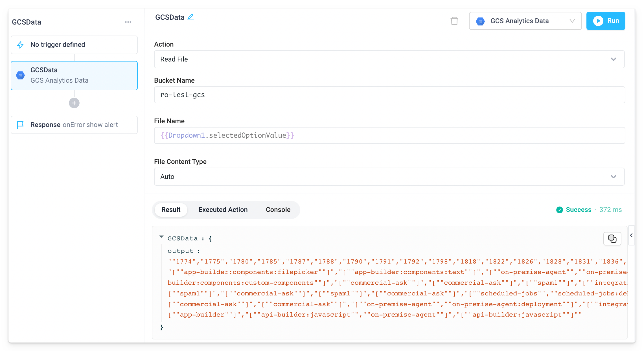Copy the output using the copy icon
The height and width of the screenshot is (351, 644).
click(x=612, y=238)
